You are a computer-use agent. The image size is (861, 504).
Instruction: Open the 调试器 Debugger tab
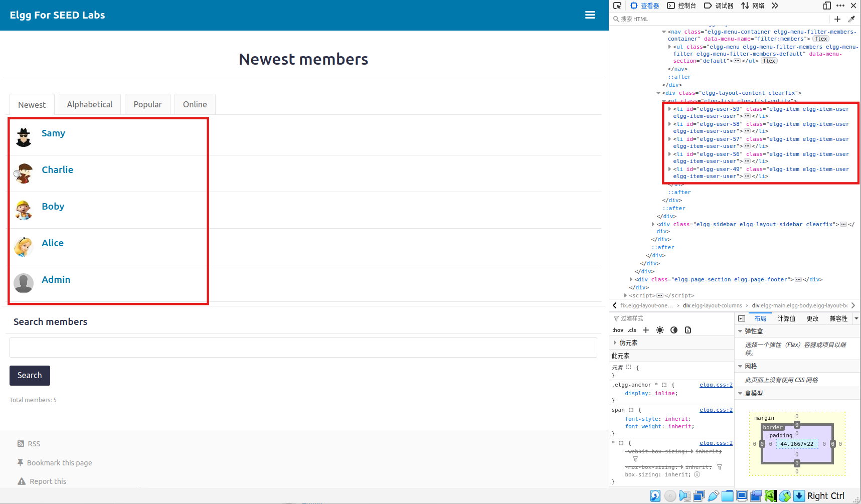point(719,6)
